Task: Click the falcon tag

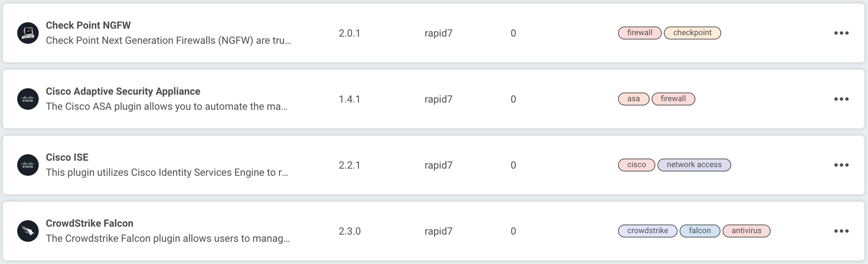Action: tap(700, 231)
